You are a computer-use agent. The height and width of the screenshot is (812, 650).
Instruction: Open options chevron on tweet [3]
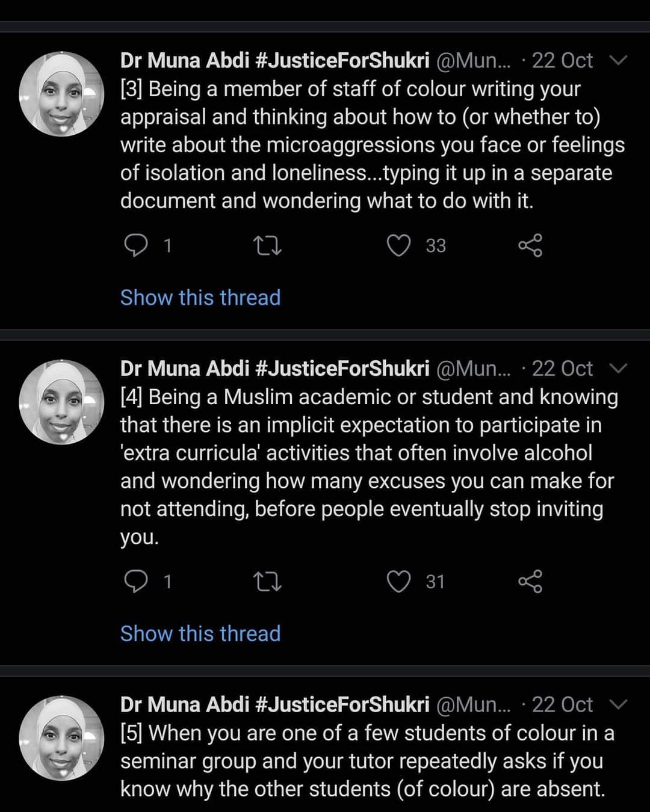point(618,60)
